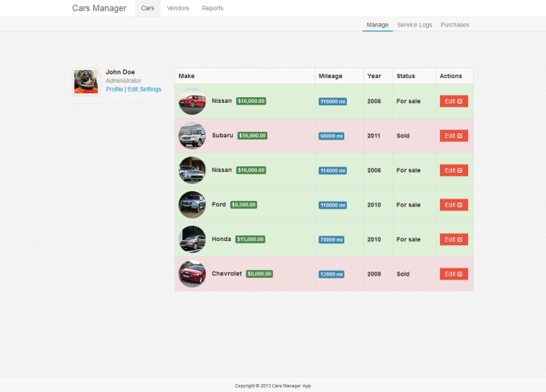The image size is (546, 392).
Task: Open the Reports navigation tab
Action: (x=213, y=8)
